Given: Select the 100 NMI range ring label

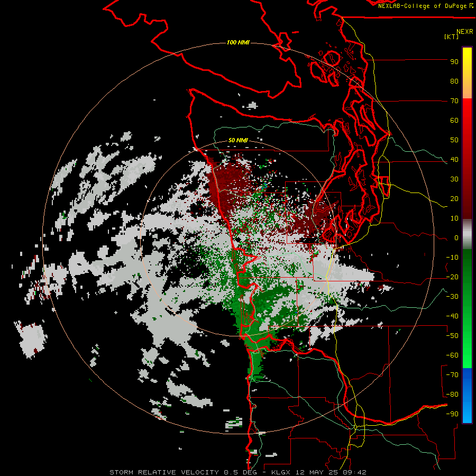Looking at the screenshot, I should coord(238,42).
